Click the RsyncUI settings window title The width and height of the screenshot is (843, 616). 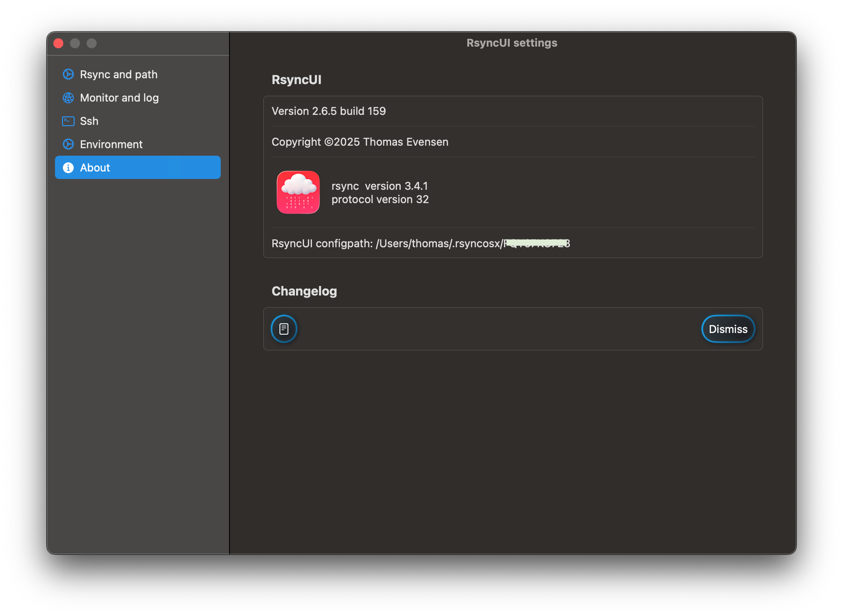pos(512,43)
